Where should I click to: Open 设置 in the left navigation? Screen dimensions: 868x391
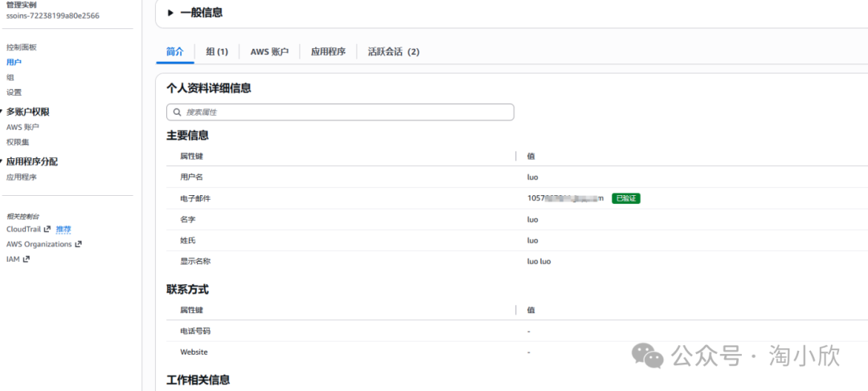pyautogui.click(x=14, y=92)
